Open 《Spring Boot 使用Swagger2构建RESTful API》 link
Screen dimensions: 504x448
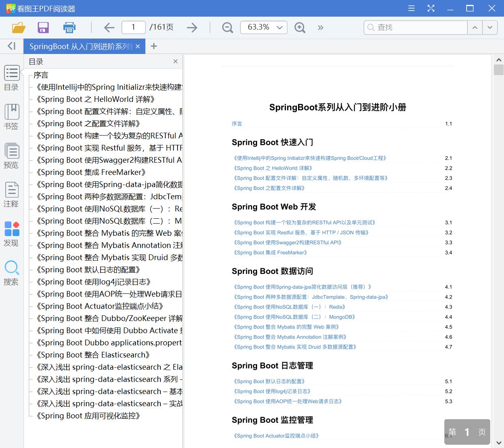coord(288,243)
